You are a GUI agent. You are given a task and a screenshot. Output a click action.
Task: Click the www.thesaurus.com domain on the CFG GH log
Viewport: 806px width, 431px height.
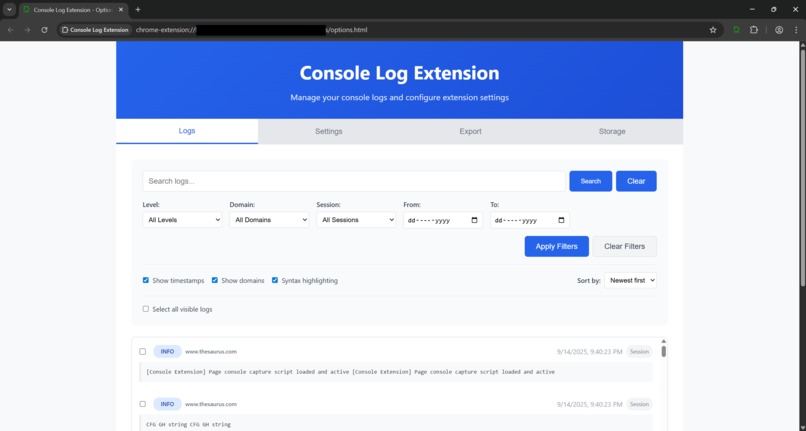click(x=211, y=404)
